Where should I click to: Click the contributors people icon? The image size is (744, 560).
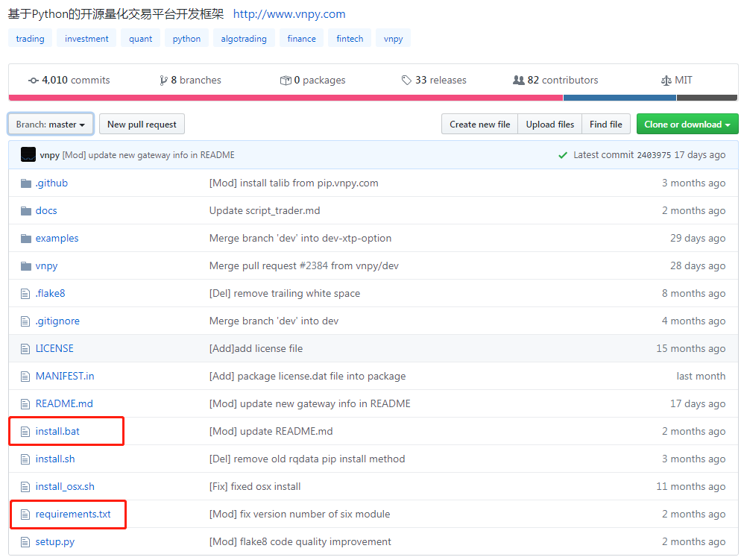point(519,81)
